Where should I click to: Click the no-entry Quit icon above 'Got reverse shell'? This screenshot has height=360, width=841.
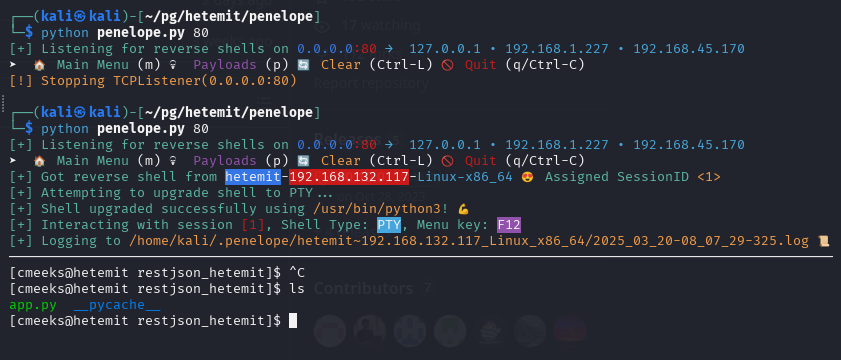[x=448, y=160]
